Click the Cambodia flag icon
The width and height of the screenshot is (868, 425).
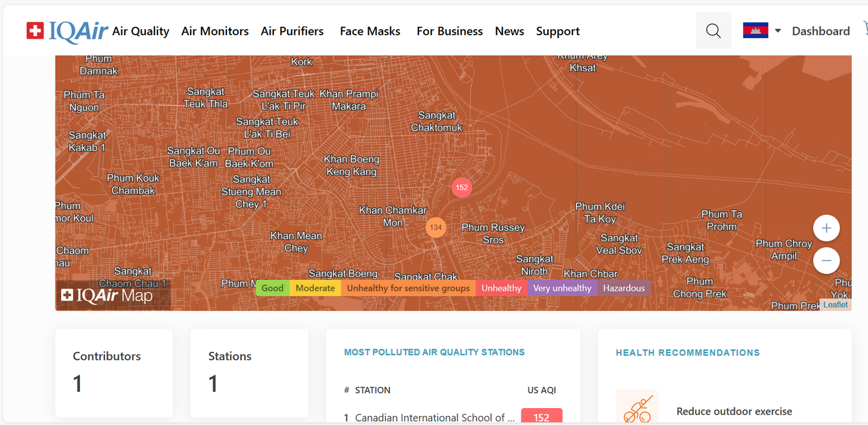point(755,31)
